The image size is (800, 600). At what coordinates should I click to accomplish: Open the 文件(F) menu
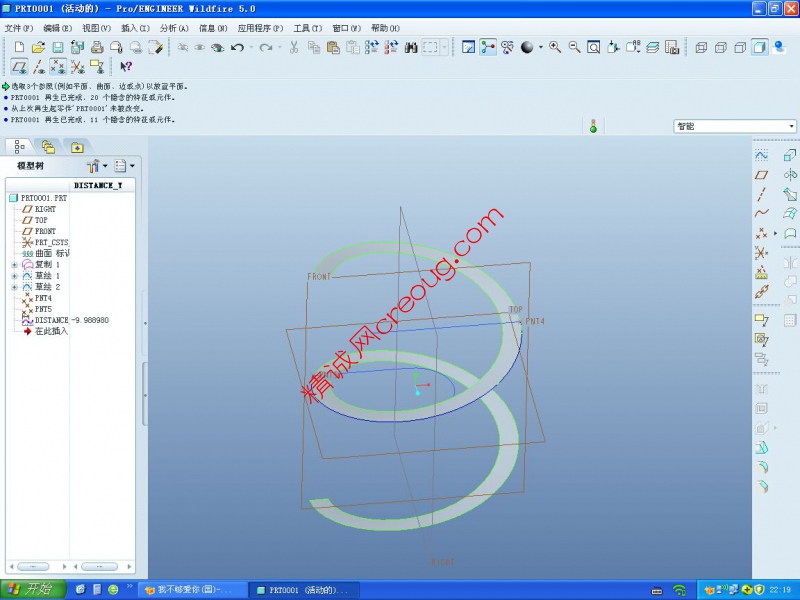pos(19,28)
